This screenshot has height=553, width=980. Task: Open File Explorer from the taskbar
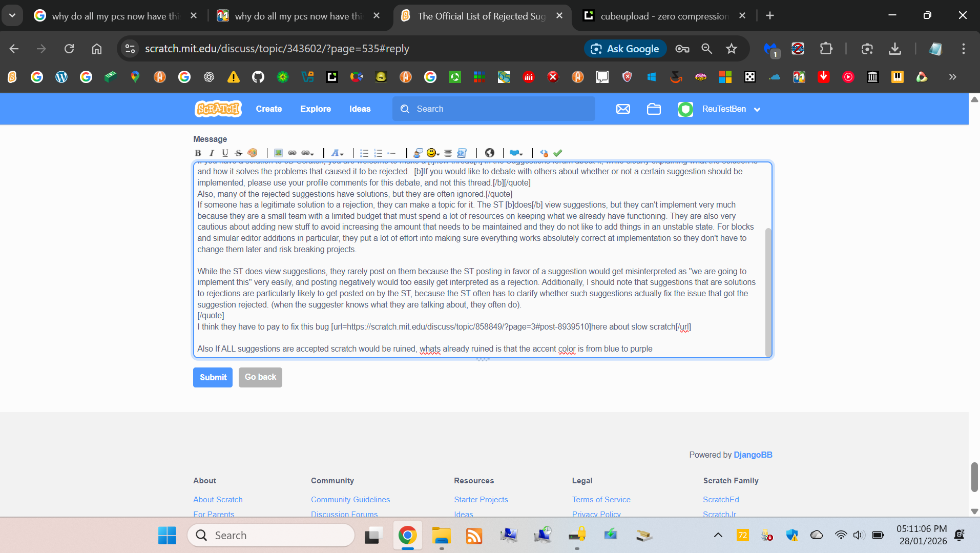(x=441, y=536)
